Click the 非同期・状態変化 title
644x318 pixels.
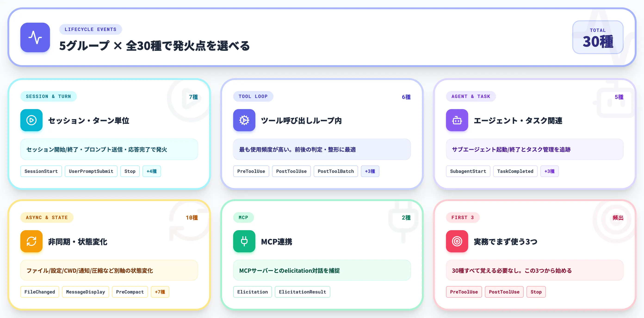pyautogui.click(x=78, y=242)
